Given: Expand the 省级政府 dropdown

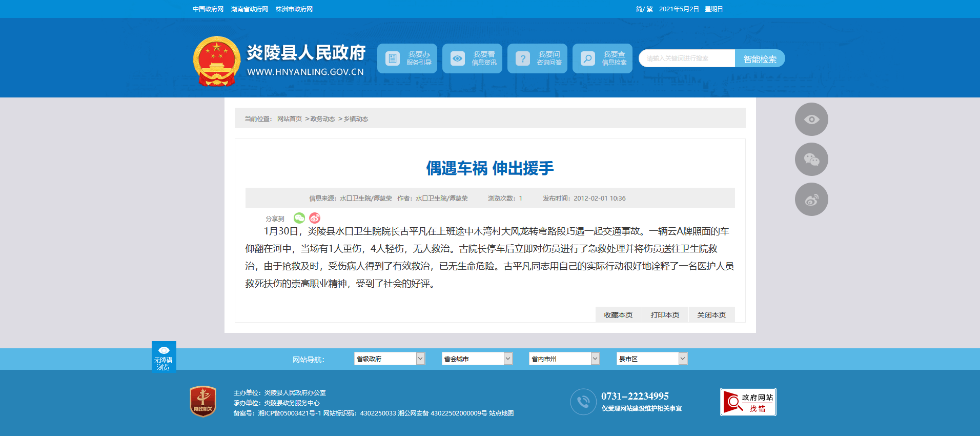Looking at the screenshot, I should pyautogui.click(x=389, y=359).
